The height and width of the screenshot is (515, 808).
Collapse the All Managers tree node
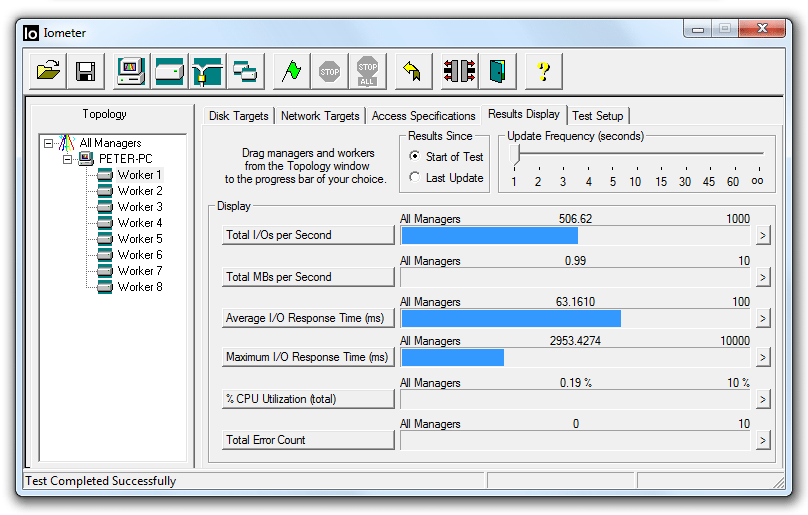pos(48,143)
